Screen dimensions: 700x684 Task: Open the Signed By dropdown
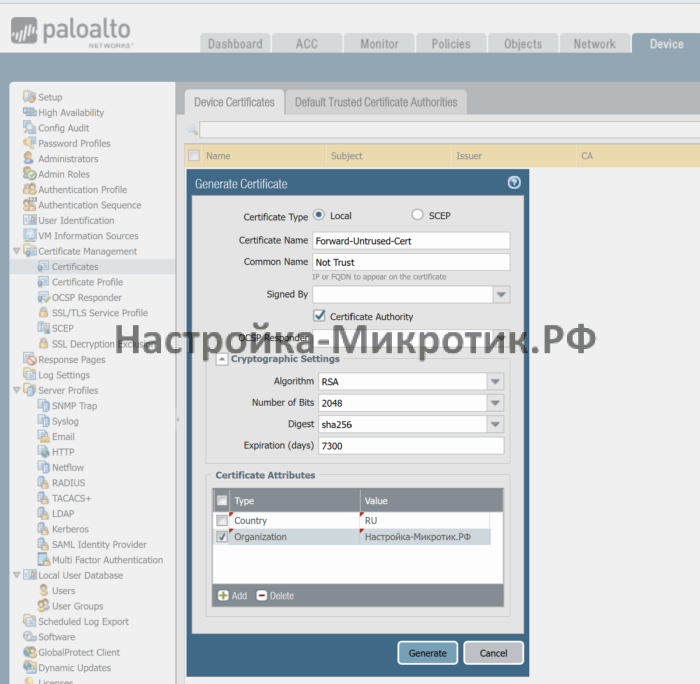pos(501,295)
